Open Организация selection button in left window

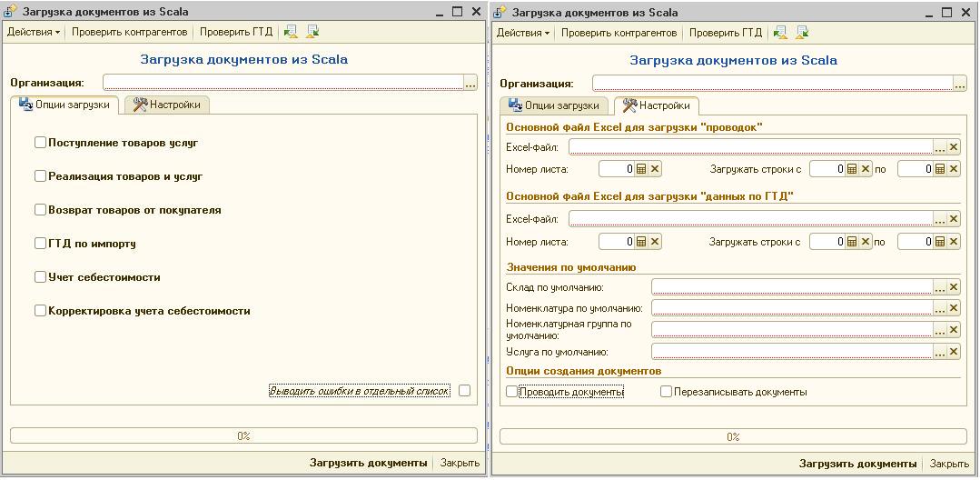(470, 83)
